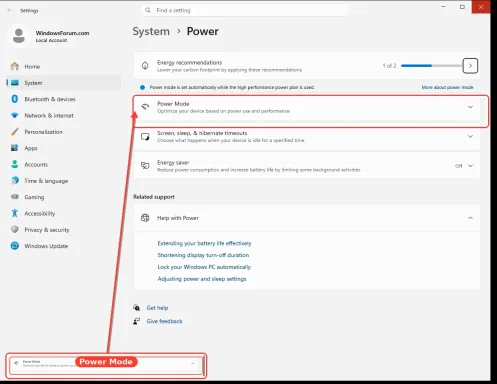Click the Energy saver battery icon

145,166
